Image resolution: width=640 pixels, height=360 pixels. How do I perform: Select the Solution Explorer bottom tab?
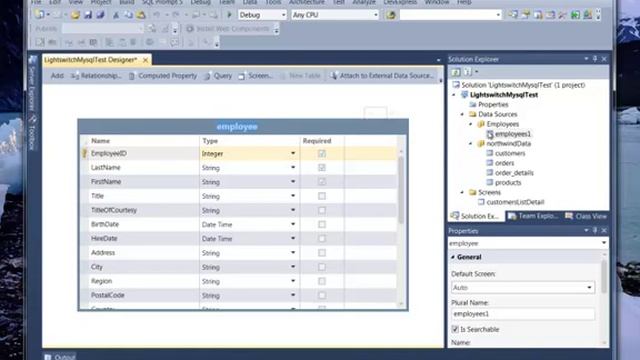[x=475, y=216]
